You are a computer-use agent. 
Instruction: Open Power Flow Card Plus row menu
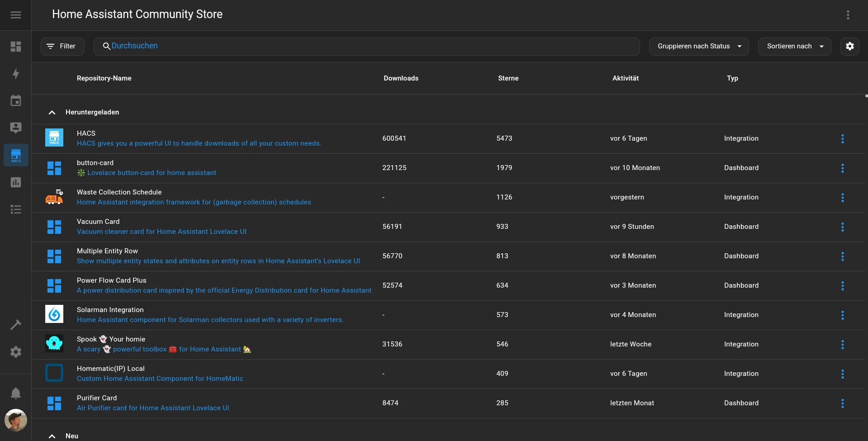[x=842, y=286]
